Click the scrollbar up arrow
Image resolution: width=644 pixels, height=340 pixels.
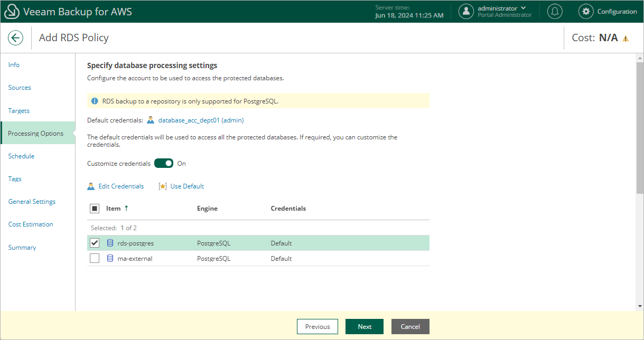click(x=640, y=57)
